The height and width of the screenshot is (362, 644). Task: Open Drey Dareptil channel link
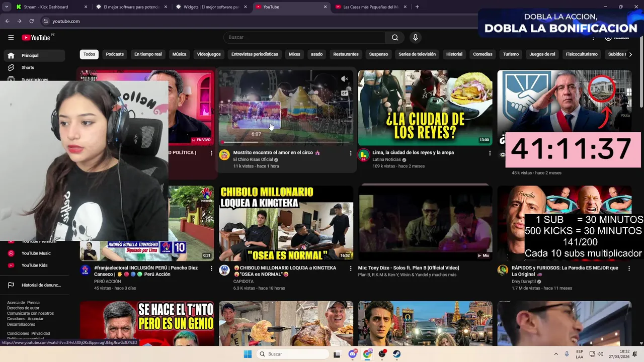(x=524, y=282)
